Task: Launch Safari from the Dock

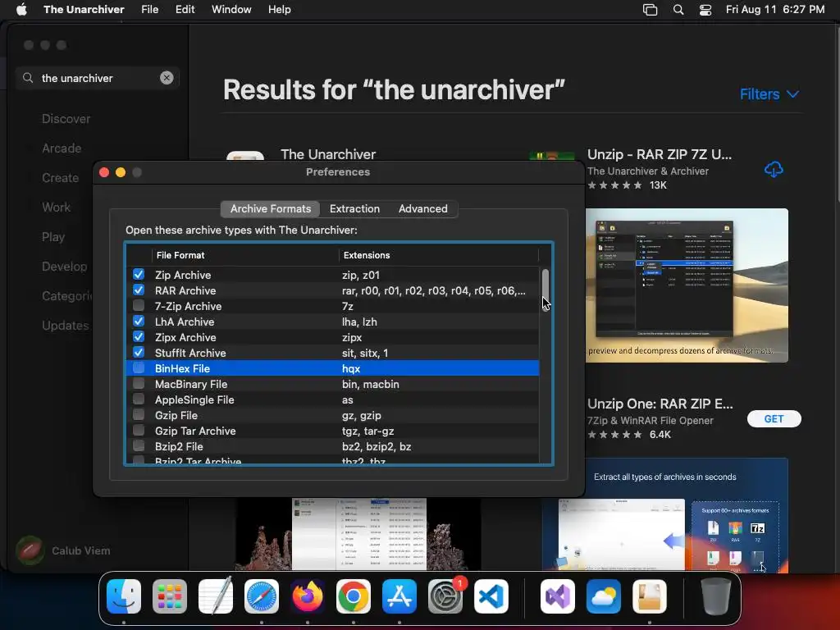Action: (x=262, y=596)
